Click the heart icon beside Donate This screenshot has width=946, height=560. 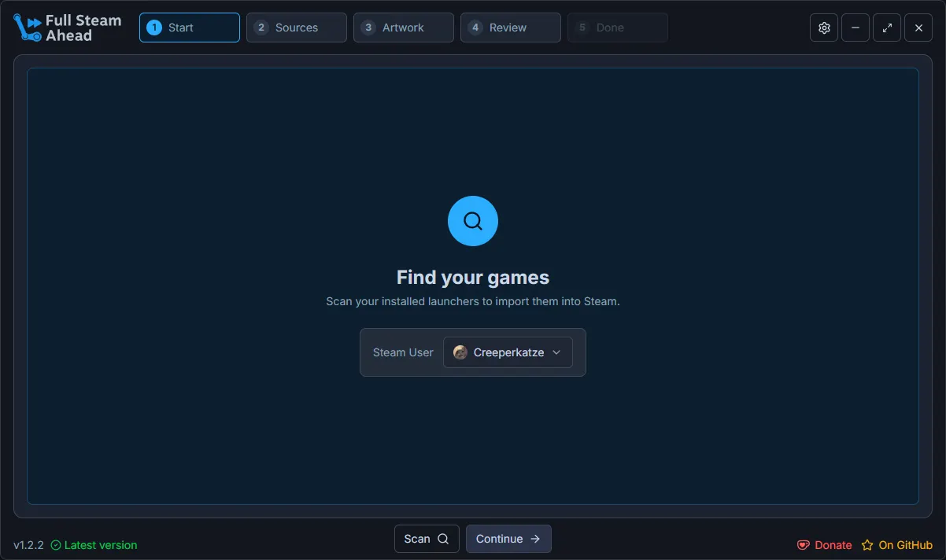(804, 545)
